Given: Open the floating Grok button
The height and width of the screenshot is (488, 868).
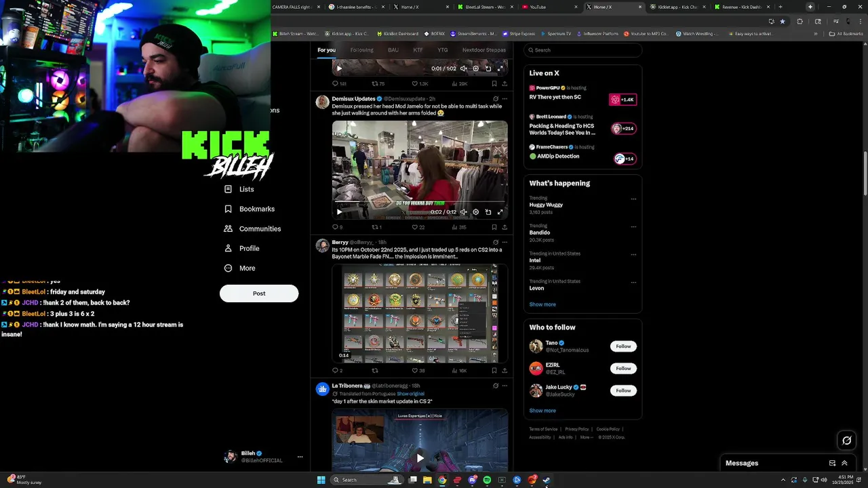Looking at the screenshot, I should click(x=846, y=441).
